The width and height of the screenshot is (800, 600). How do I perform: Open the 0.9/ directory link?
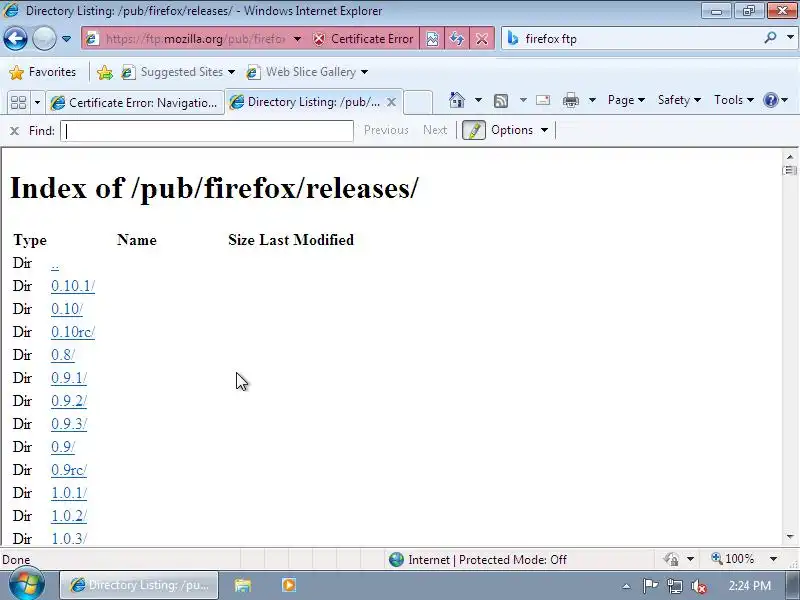click(63, 447)
